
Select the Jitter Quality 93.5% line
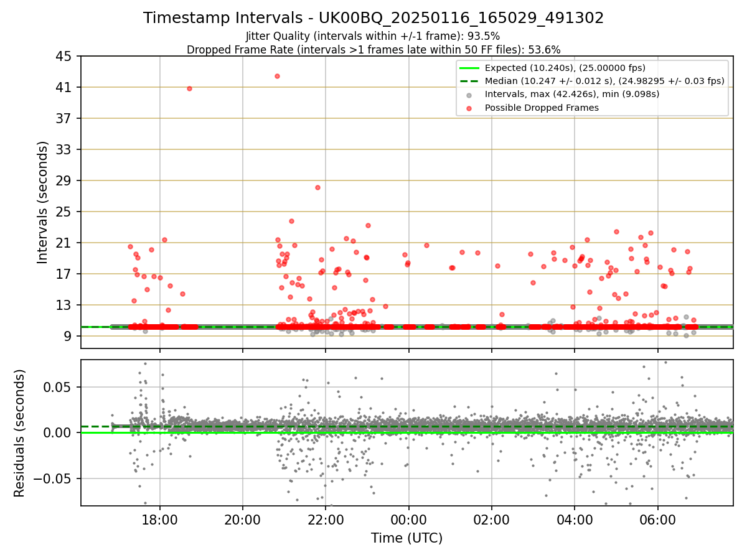373,36
